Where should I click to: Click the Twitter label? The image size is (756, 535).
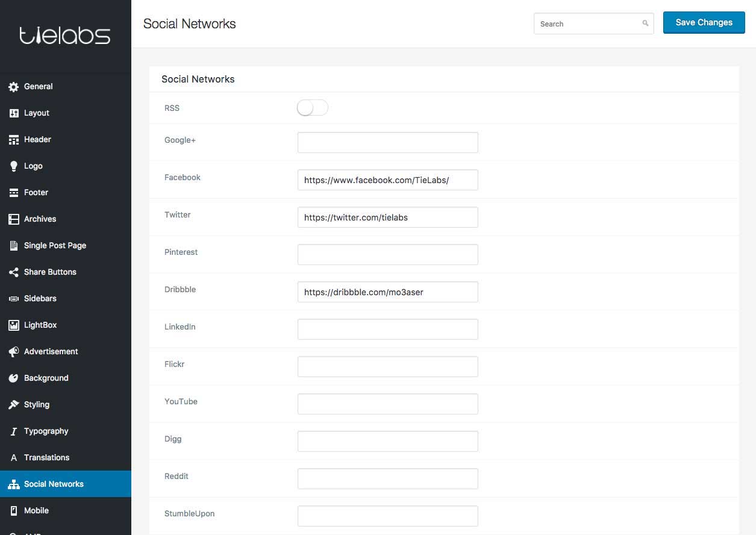178,215
